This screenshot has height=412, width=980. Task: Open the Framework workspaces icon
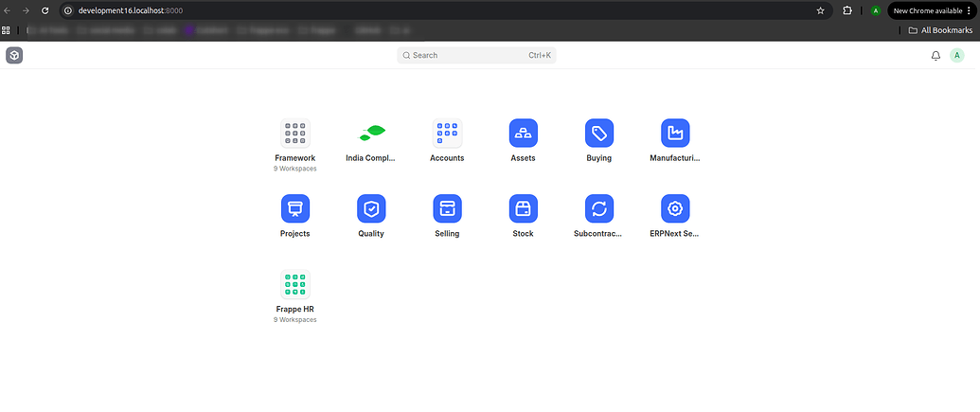[x=295, y=134]
